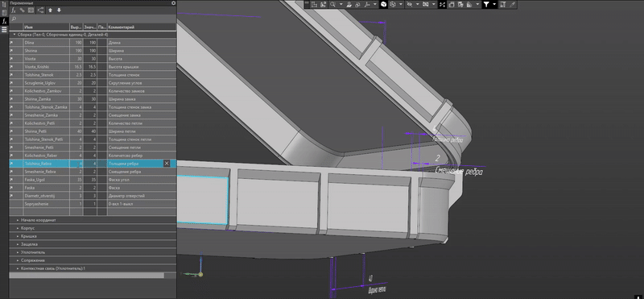The width and height of the screenshot is (644, 299).
Task: Open the fx Variables sidebar tab
Action: (x=4, y=21)
